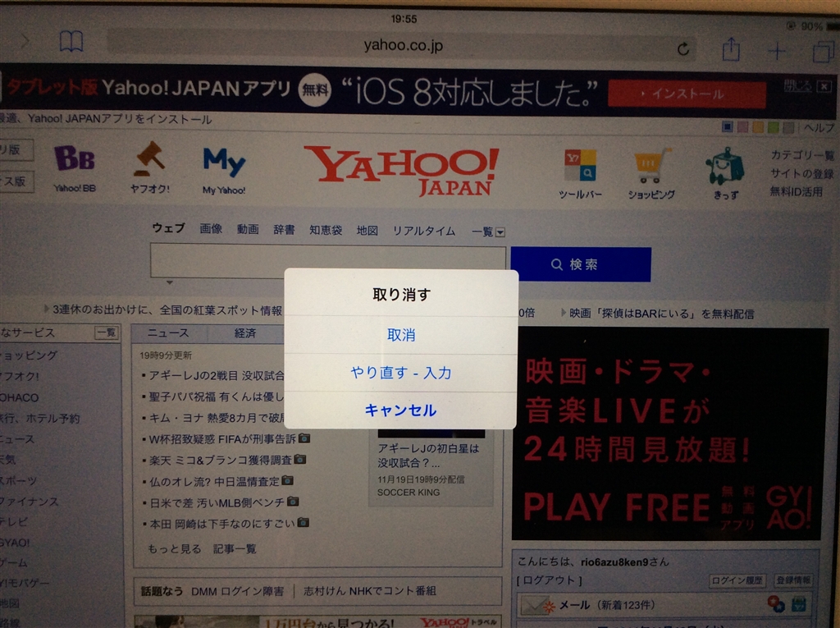Open the ツールバー icon
This screenshot has width=840, height=628.
pos(580,174)
